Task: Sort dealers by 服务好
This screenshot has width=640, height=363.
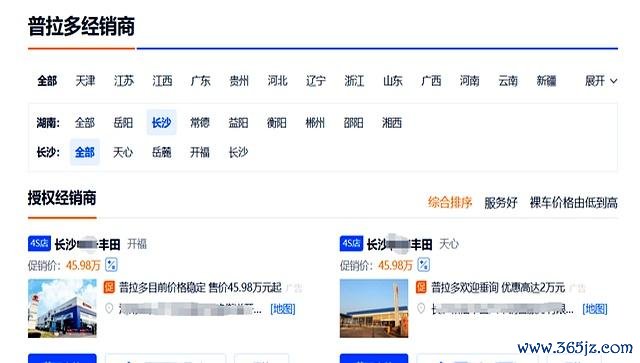Action: [x=500, y=202]
